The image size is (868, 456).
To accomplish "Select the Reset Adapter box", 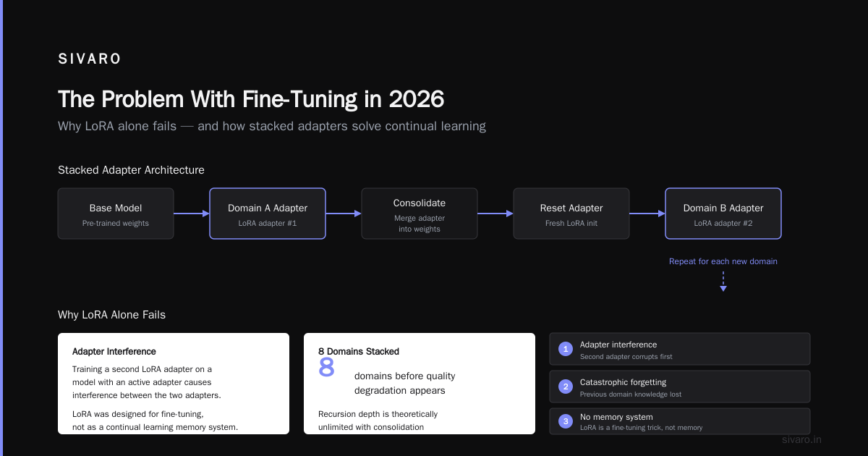I will point(571,214).
